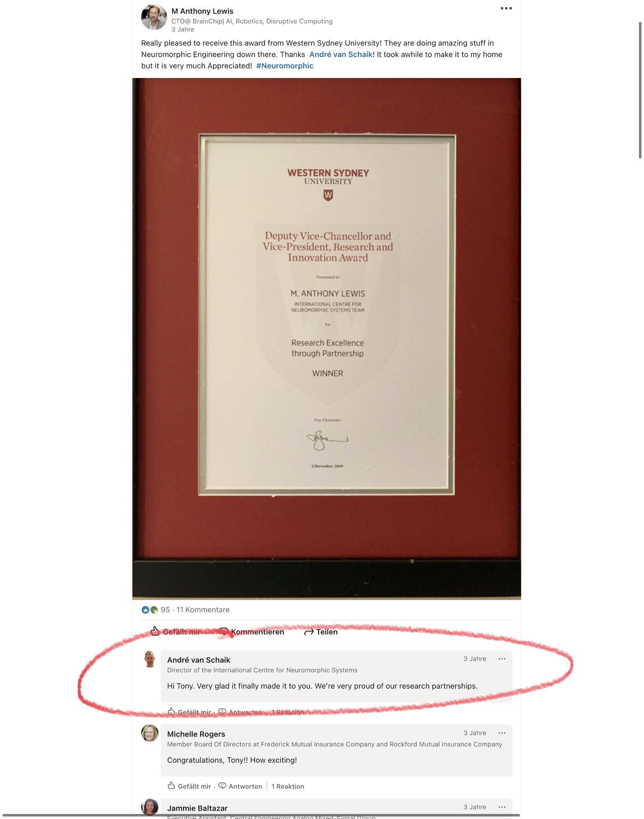The width and height of the screenshot is (644, 819).
Task: Open the framed award certificate image
Action: tap(327, 339)
